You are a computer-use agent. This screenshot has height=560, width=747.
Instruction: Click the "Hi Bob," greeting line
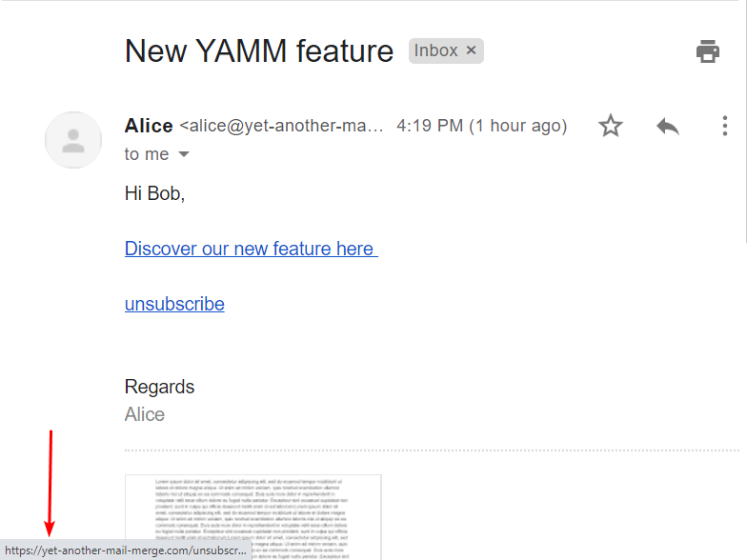[x=154, y=193]
